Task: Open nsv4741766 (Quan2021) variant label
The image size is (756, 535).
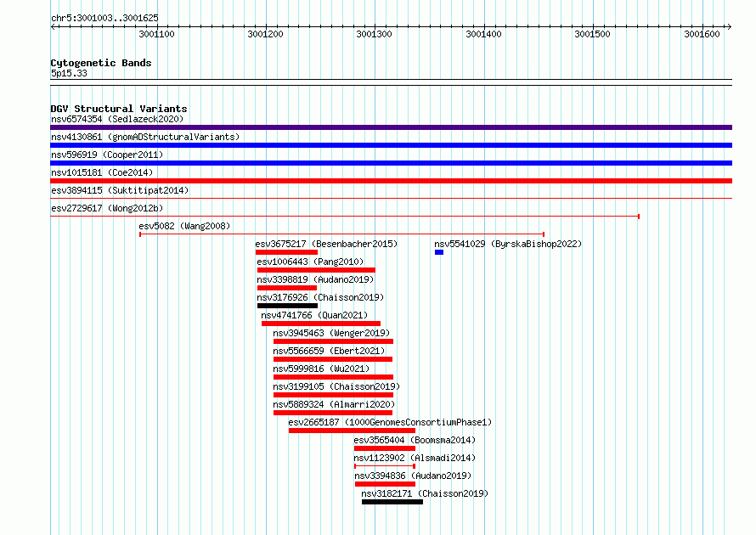Action: (314, 315)
